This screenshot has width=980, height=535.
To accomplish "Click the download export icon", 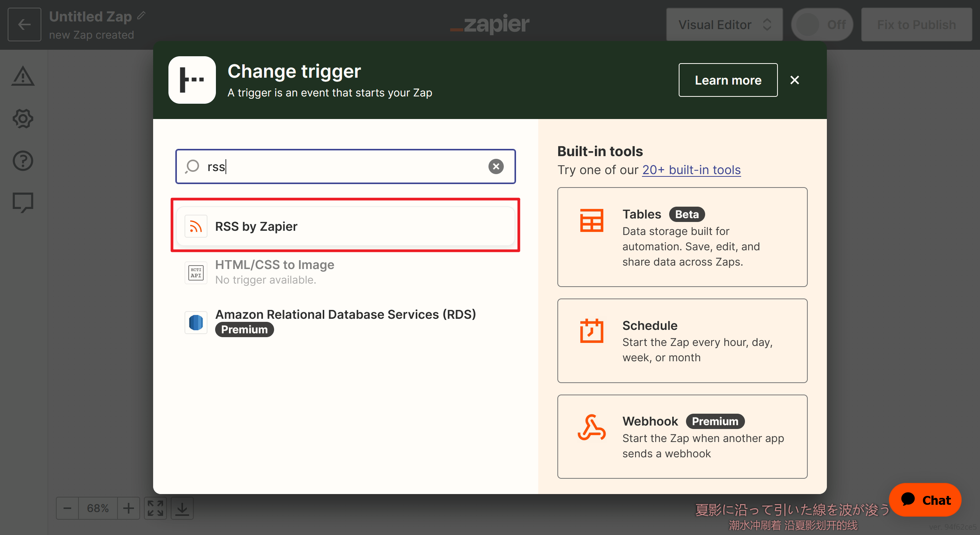I will tap(182, 508).
